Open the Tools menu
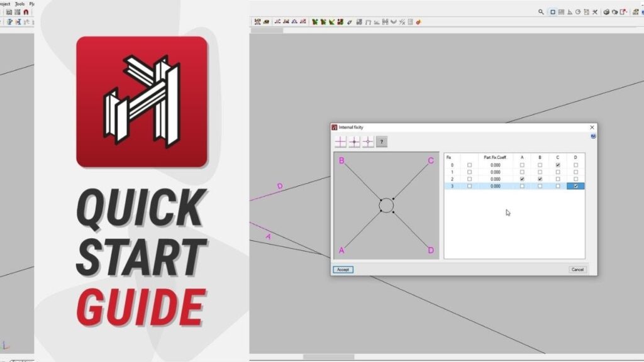644x362 pixels. click(x=19, y=4)
